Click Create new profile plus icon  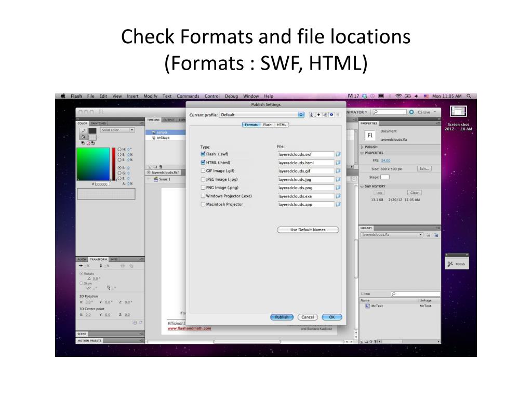coord(318,115)
